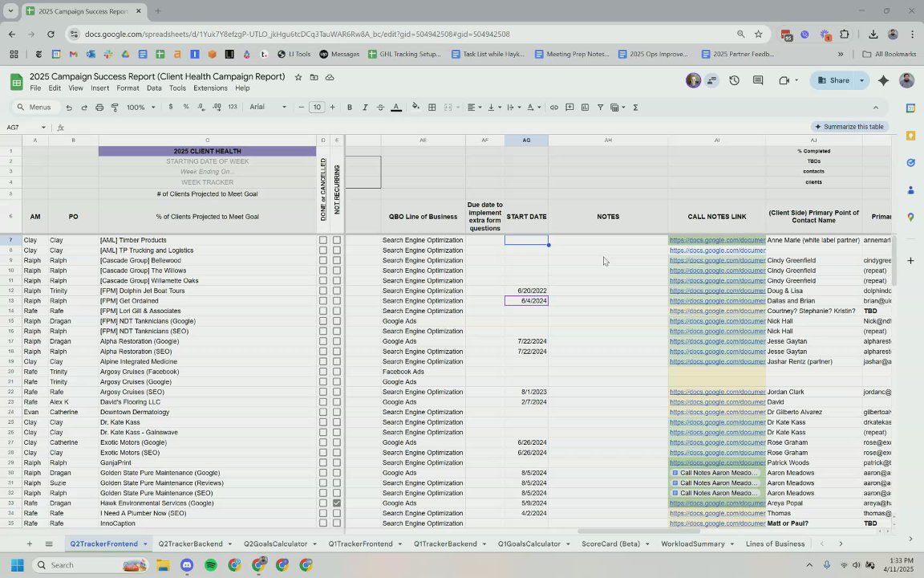
Task: Apply strikethrough formatting
Action: click(x=380, y=108)
